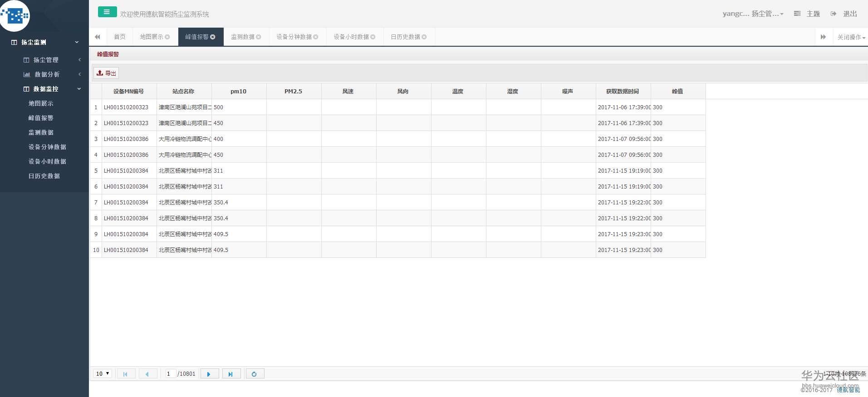This screenshot has height=397, width=868.
Task: Click the 峰值 column header
Action: 678,91
